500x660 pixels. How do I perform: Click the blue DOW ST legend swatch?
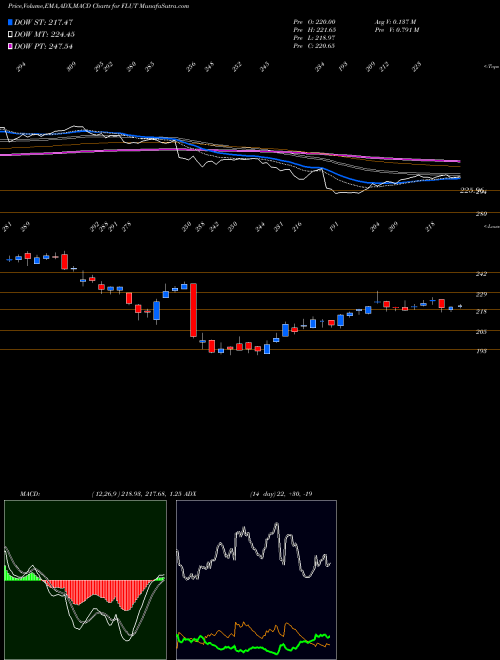pyautogui.click(x=11, y=22)
